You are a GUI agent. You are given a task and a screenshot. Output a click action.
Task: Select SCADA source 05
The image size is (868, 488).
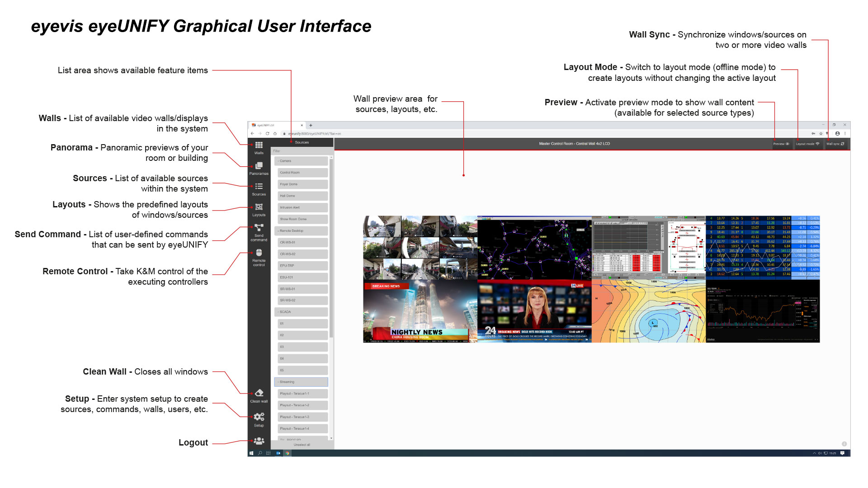click(302, 371)
